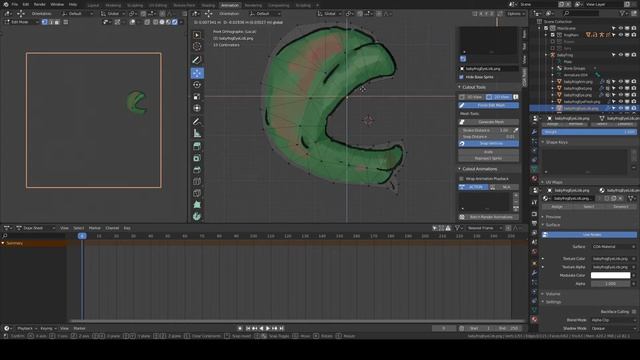Screen dimensions: 640x360
Task: Toggle Wrap Animation Playback checkbox
Action: tap(462, 179)
